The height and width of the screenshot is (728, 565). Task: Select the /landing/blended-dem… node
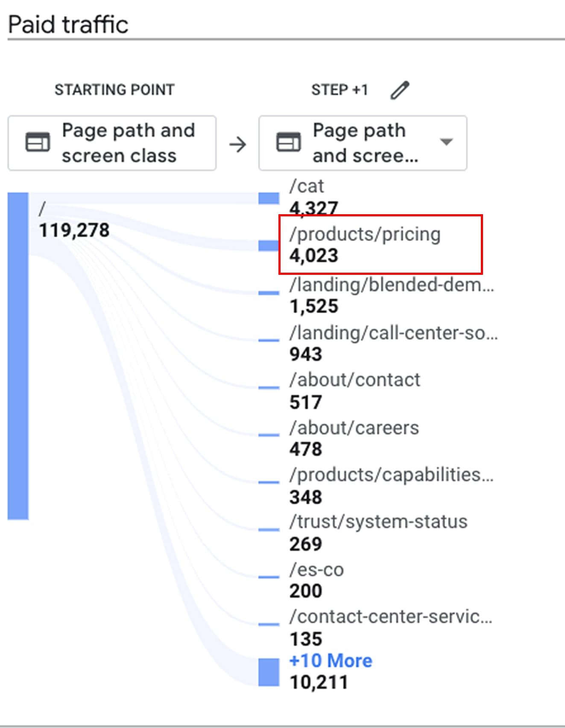(391, 285)
